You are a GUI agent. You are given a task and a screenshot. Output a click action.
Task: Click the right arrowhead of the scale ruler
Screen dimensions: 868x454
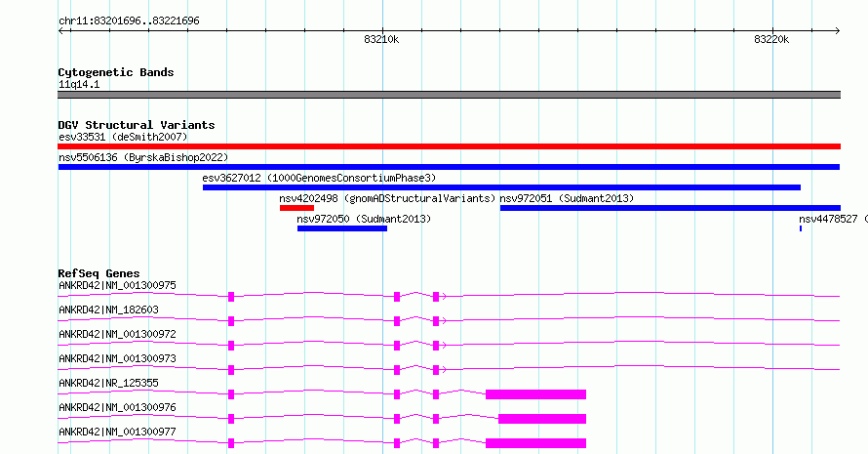838,30
